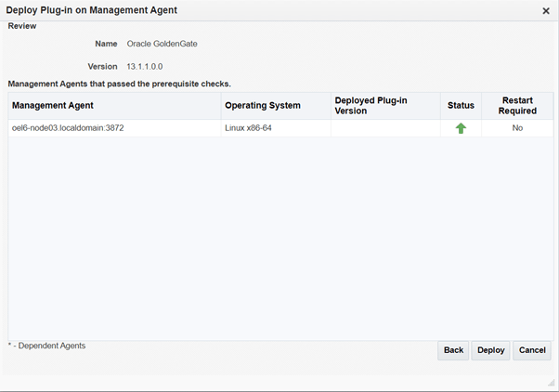This screenshot has height=392, width=559.
Task: Click the dialog resize grip in corner
Action: [551, 383]
